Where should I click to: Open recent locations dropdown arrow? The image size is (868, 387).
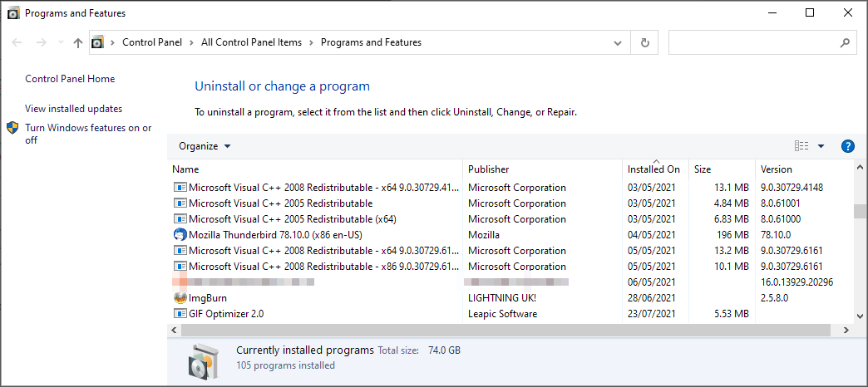pyautogui.click(x=60, y=42)
